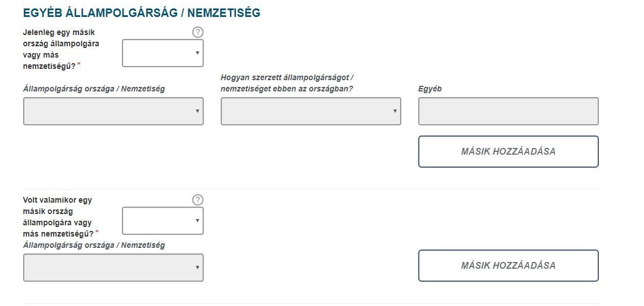Click red asterisk after 'nemzetiségű?' in first question

pos(79,64)
